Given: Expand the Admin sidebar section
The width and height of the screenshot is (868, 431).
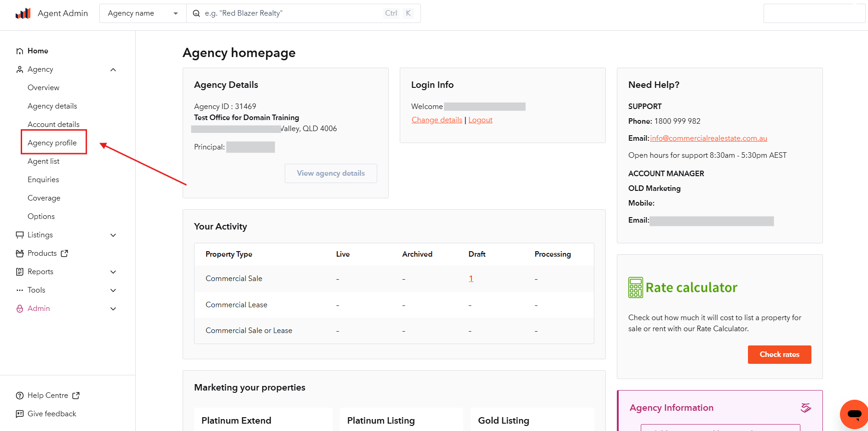Looking at the screenshot, I should pos(113,309).
